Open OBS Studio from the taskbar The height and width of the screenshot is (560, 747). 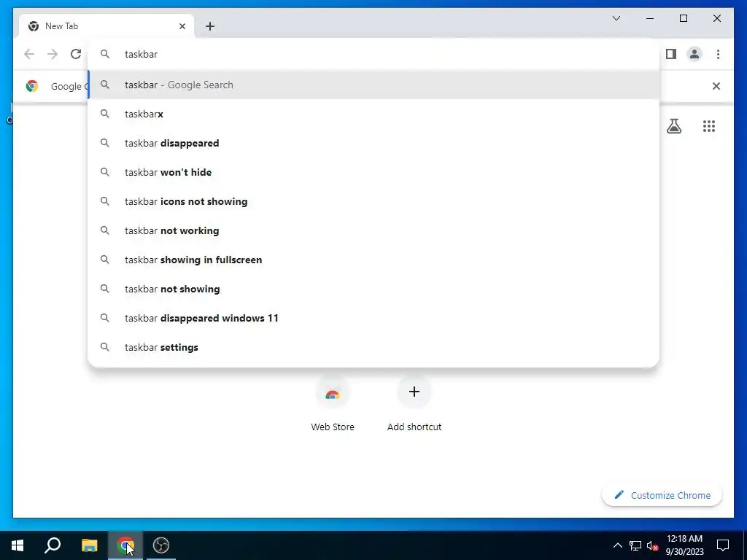[x=161, y=545]
